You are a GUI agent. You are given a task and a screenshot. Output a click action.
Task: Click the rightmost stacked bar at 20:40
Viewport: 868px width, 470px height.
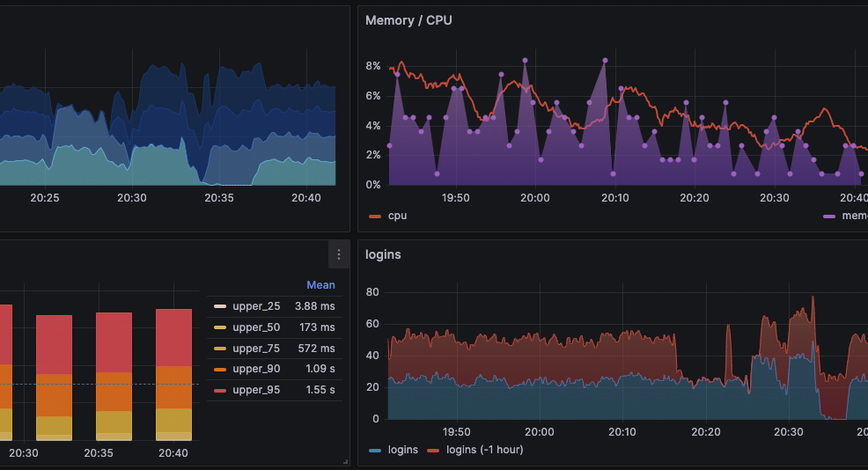tap(173, 374)
